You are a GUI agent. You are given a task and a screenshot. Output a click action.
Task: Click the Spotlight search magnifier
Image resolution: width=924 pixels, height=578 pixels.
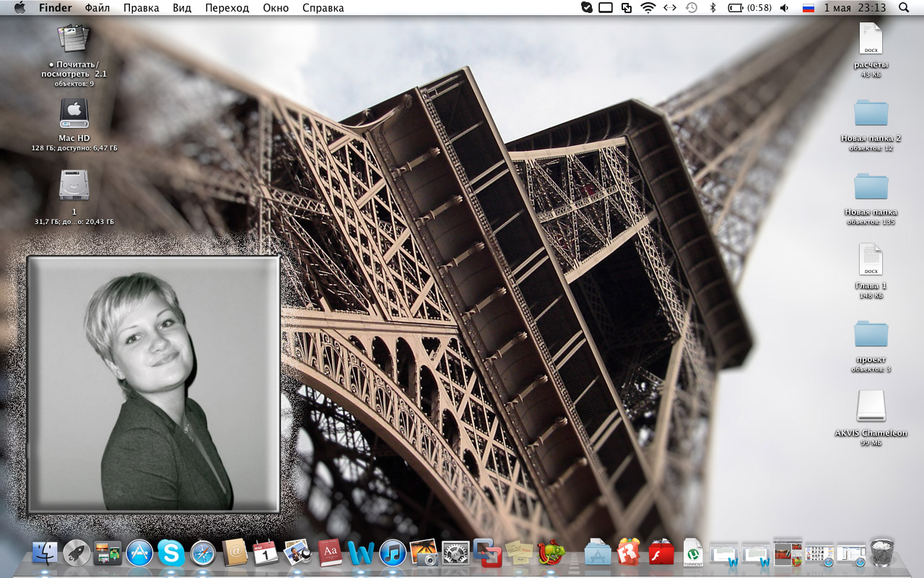click(x=904, y=8)
